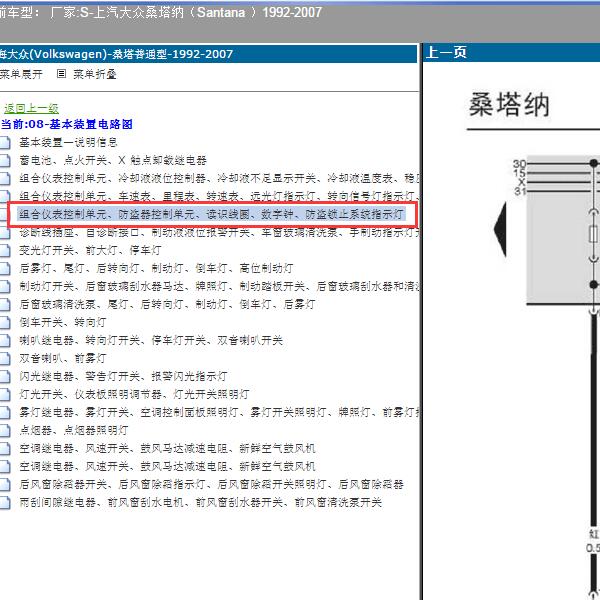600x600 pixels.
Task: Open 灯光开关、仪表板照明调节器 entry
Action: 134,394
